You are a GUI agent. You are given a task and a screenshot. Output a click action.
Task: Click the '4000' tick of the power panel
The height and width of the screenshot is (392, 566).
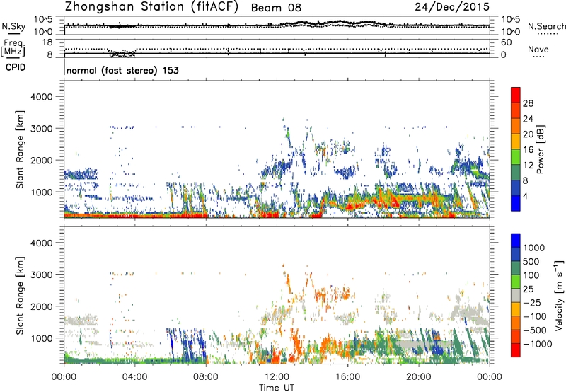click(x=41, y=97)
